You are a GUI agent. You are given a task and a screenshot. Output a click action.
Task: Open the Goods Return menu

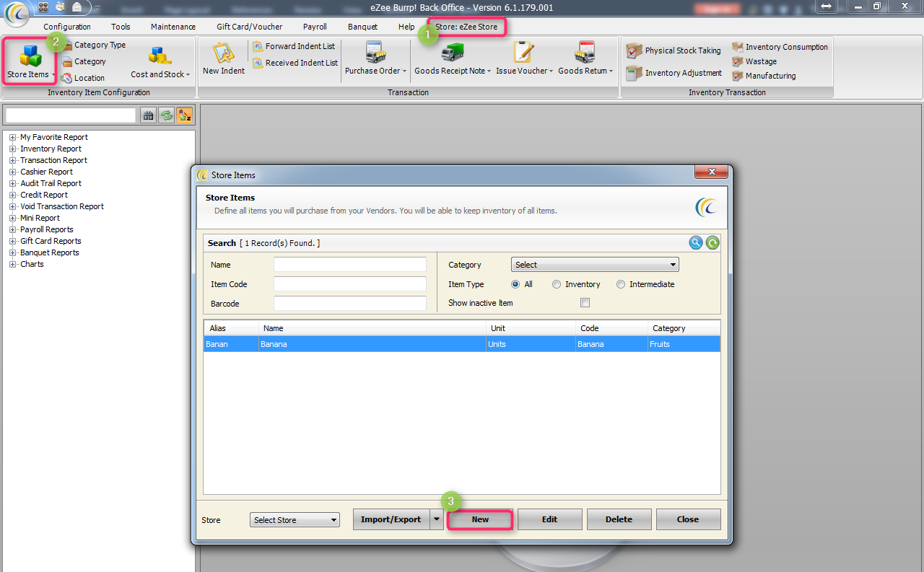(585, 59)
